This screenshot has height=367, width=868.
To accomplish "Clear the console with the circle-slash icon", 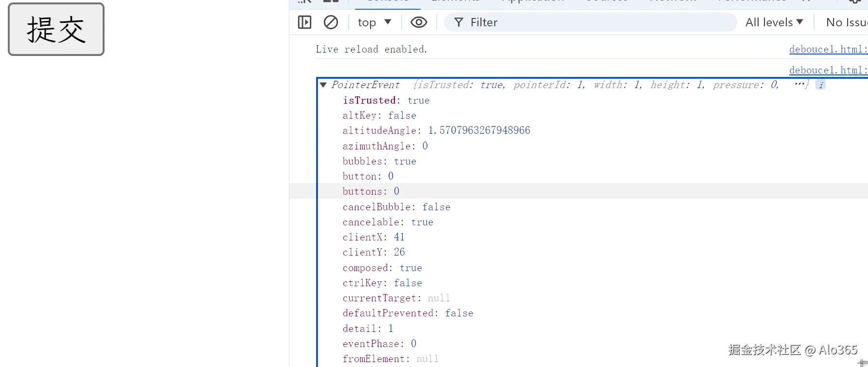I will 331,22.
